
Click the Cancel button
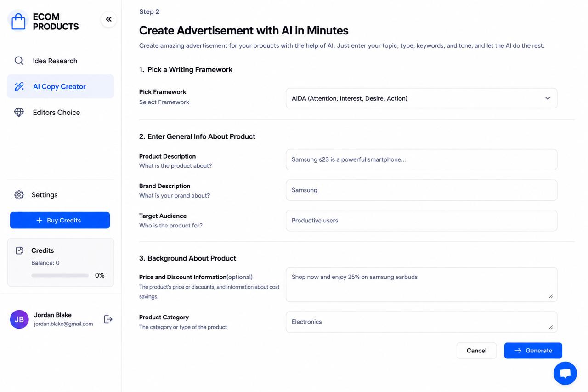476,351
